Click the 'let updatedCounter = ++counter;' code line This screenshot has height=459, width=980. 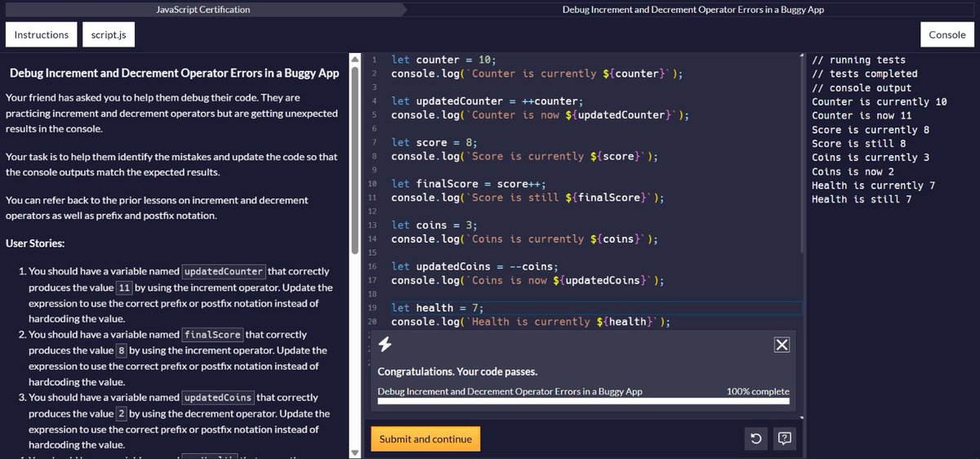click(486, 101)
